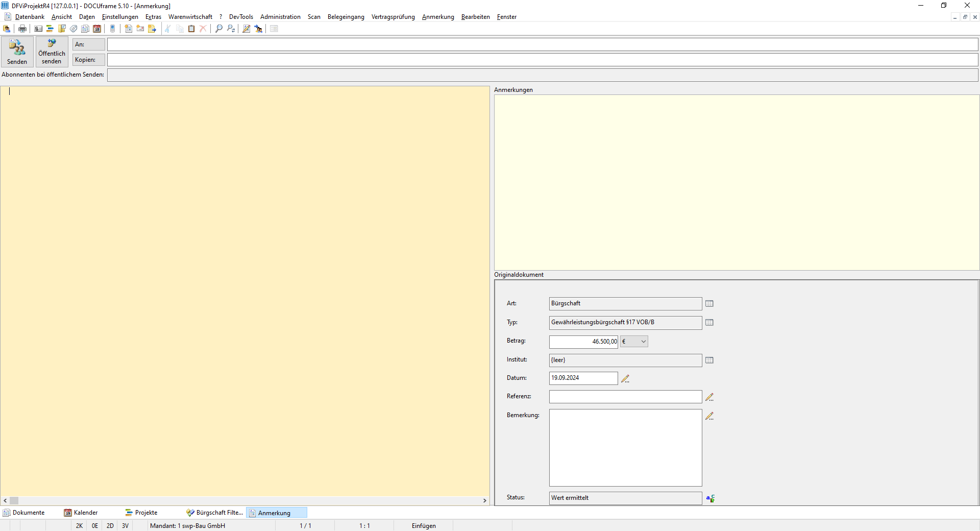The height and width of the screenshot is (531, 980).
Task: Click the new note with arrow icon
Action: coord(152,29)
